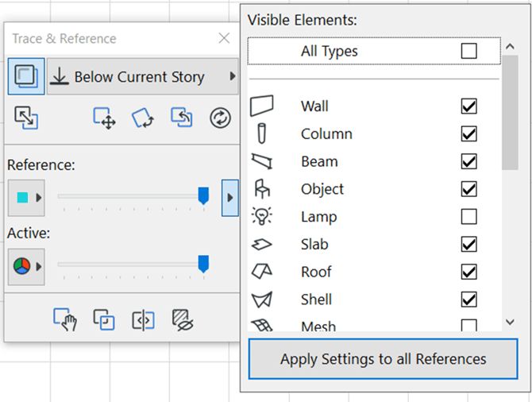Image resolution: width=532 pixels, height=402 pixels.
Task: Click the Displace temporarily hand icon
Action: (64, 319)
